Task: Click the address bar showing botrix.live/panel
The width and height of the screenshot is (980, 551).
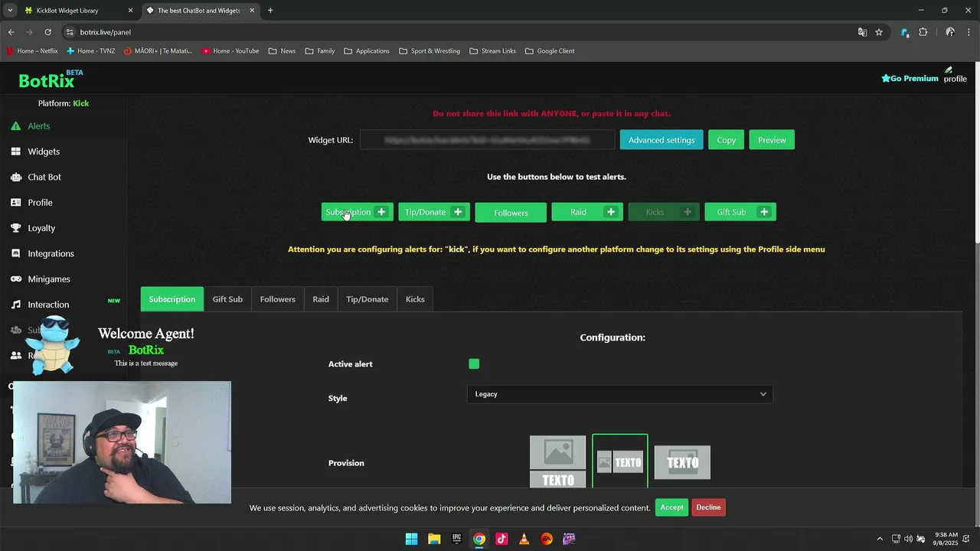Action: pos(459,32)
